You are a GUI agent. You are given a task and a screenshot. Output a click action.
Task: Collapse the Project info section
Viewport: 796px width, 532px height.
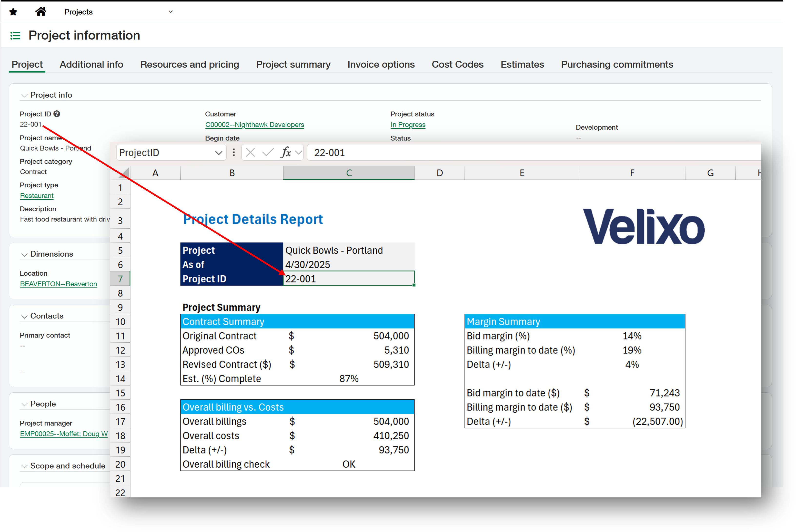tap(24, 95)
